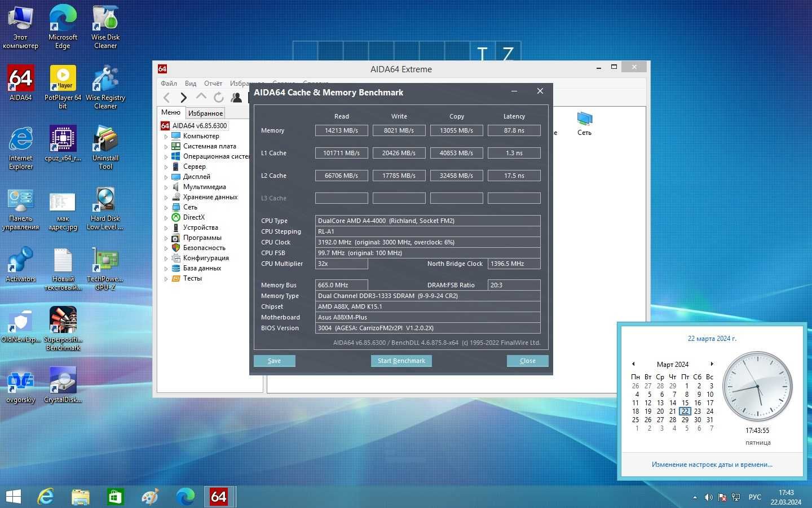
Task: Click Март 2024 calendar header
Action: pyautogui.click(x=673, y=365)
